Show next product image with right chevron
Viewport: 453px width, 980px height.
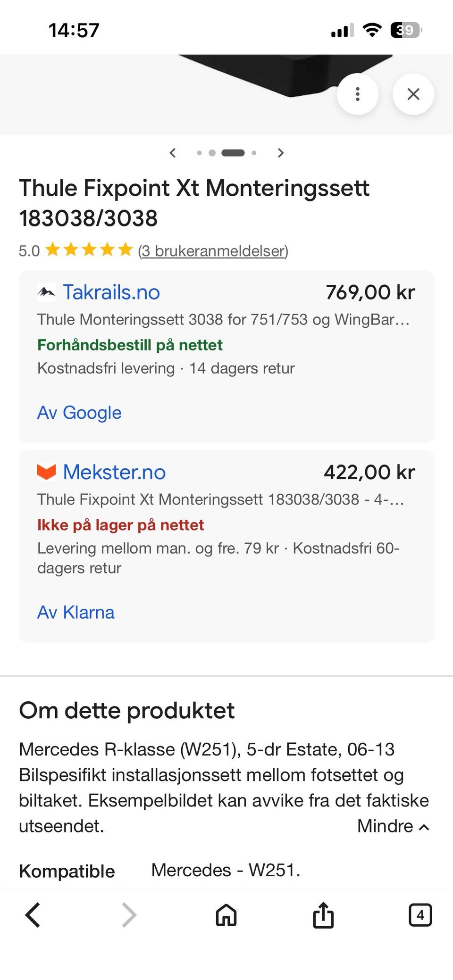point(281,153)
